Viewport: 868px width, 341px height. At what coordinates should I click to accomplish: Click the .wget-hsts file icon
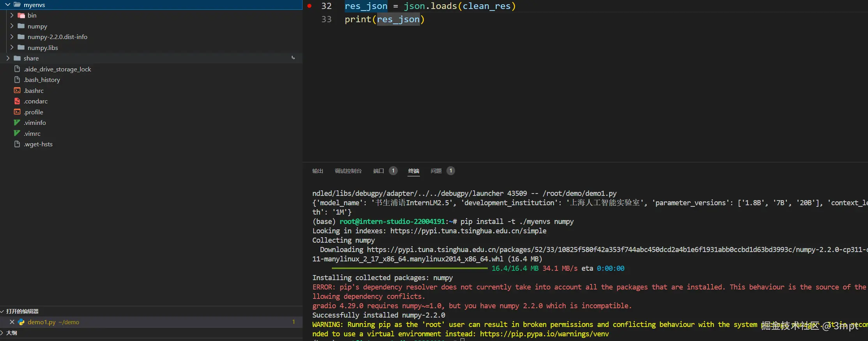[17, 144]
